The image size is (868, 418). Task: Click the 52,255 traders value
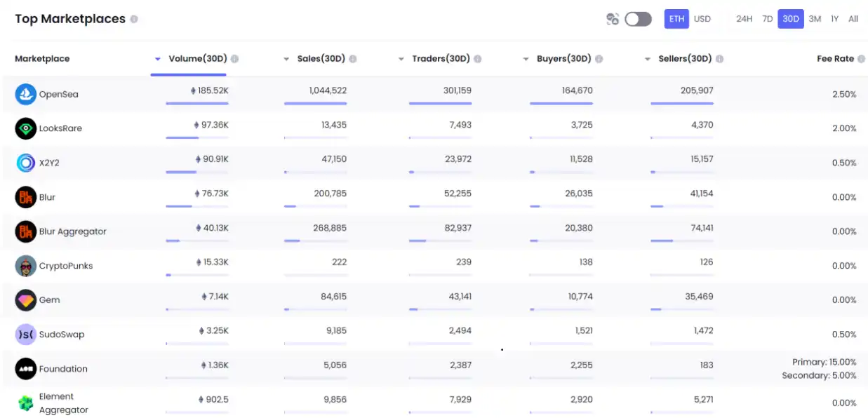[x=459, y=194]
